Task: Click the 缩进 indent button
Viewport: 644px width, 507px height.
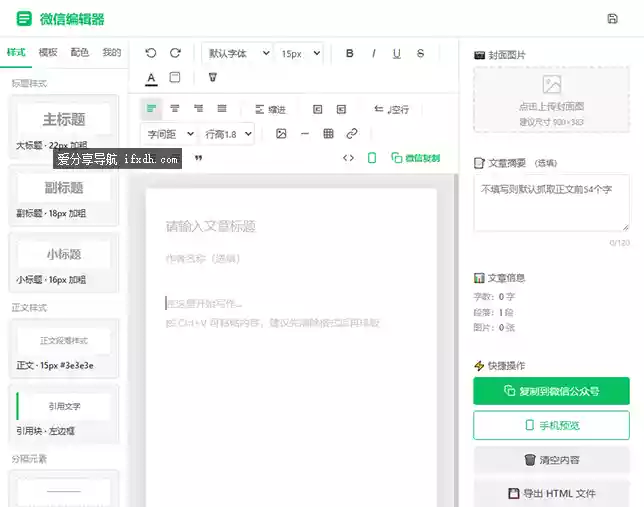Action: click(x=270, y=110)
